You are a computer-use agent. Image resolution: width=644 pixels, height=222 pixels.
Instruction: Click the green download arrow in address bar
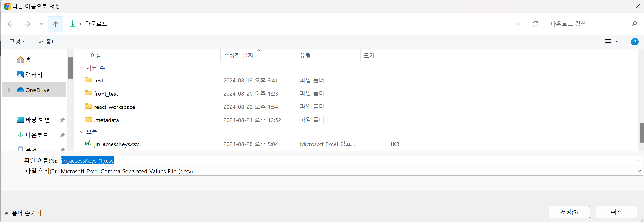[x=72, y=24]
